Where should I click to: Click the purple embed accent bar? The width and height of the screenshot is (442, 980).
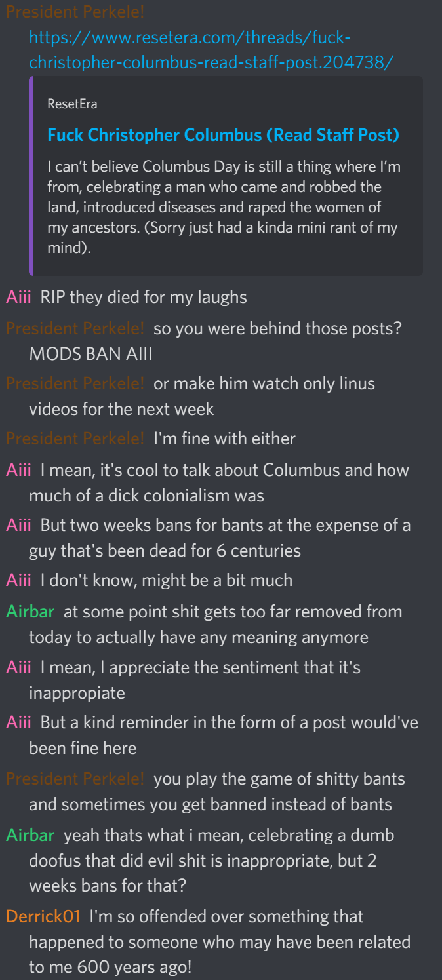(x=31, y=176)
